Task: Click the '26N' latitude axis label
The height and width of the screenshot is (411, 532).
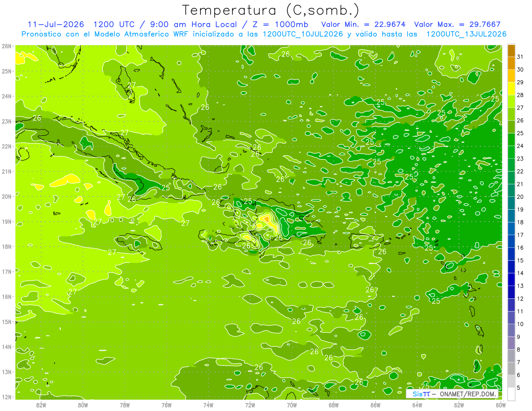Action: pos(6,46)
